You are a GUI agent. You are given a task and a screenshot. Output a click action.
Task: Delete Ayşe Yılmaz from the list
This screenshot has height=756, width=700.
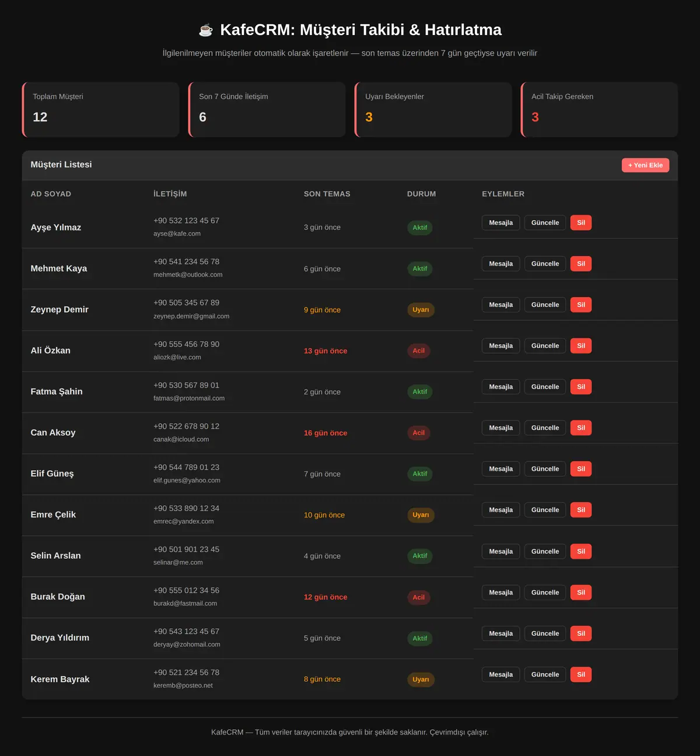click(581, 223)
